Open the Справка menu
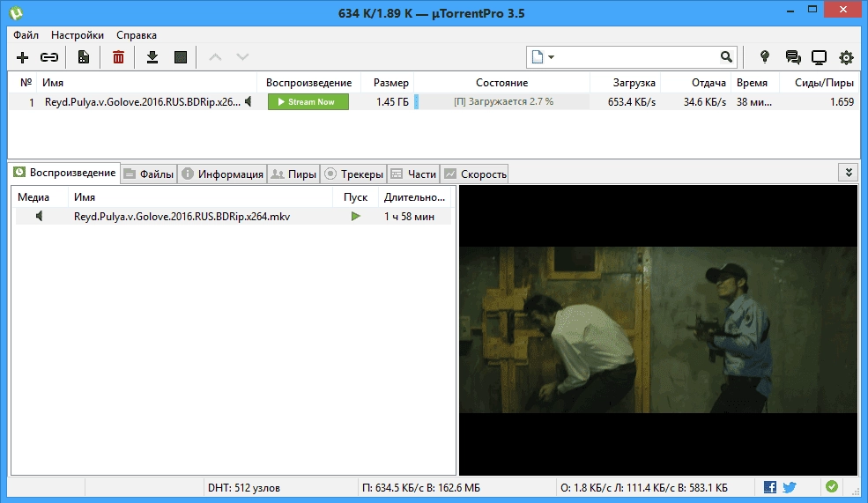868x503 pixels. coord(137,35)
